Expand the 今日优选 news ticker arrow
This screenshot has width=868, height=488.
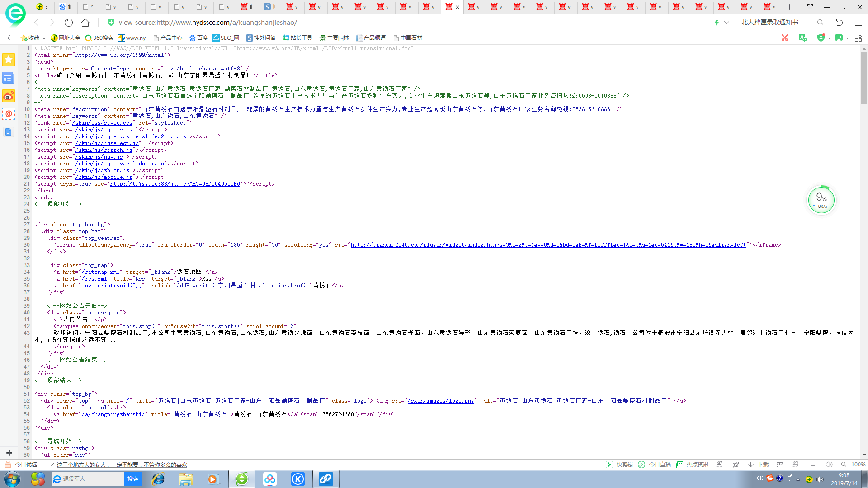coord(52,465)
